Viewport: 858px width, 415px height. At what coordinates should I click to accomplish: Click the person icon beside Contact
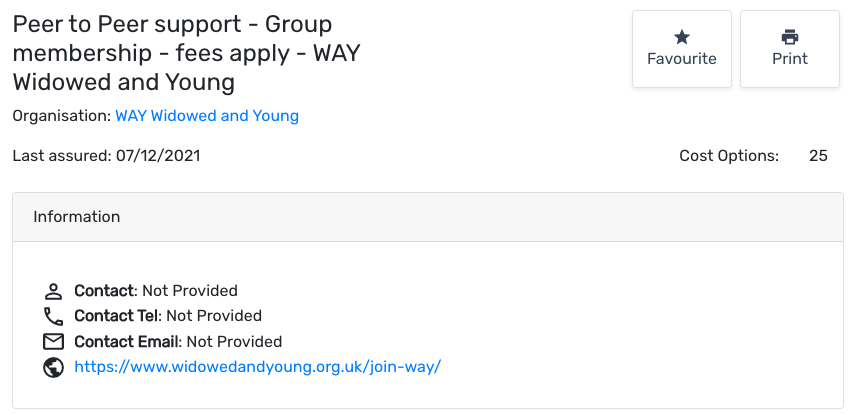53,292
